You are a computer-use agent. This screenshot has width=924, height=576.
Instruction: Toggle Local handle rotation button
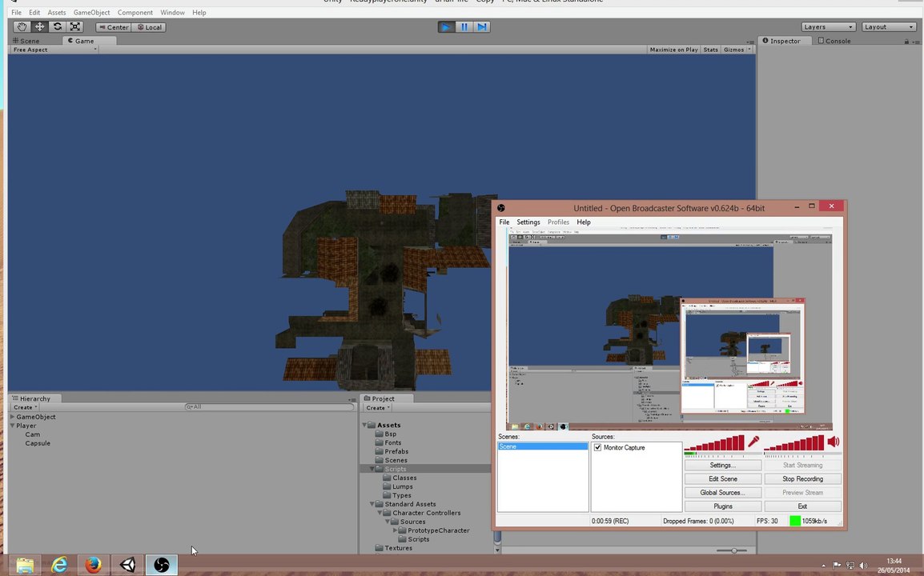coord(148,27)
